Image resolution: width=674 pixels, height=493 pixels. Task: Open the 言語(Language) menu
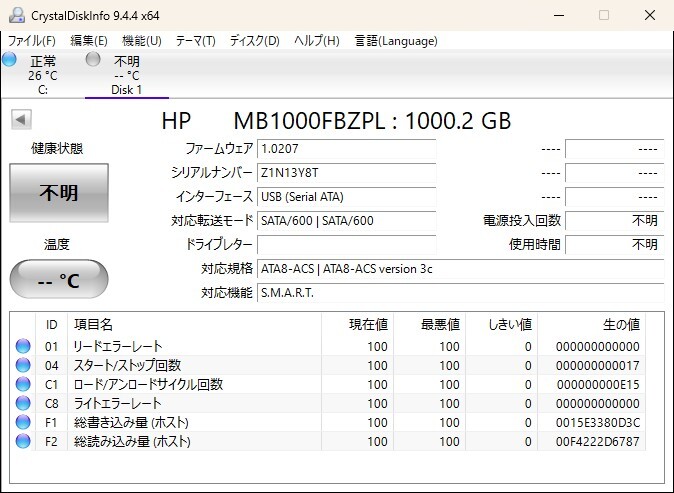pos(396,41)
